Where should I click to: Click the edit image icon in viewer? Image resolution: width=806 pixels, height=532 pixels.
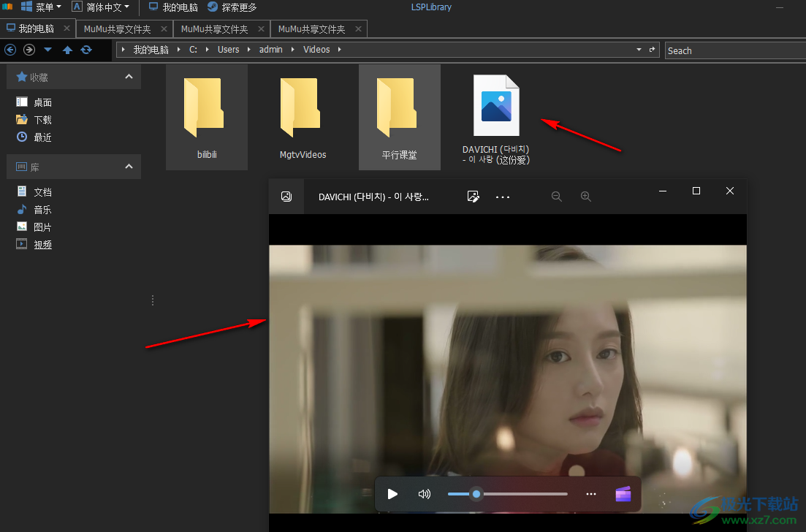pos(473,197)
